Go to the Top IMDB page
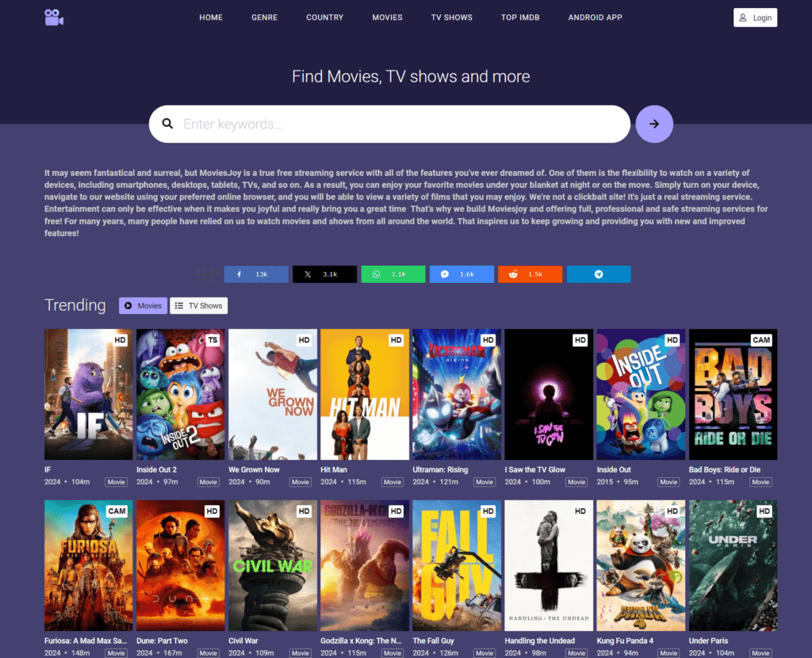This screenshot has height=658, width=812. tap(520, 17)
